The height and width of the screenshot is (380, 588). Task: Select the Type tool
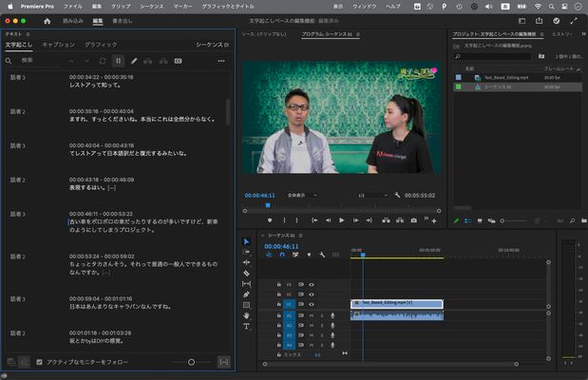pyautogui.click(x=247, y=326)
